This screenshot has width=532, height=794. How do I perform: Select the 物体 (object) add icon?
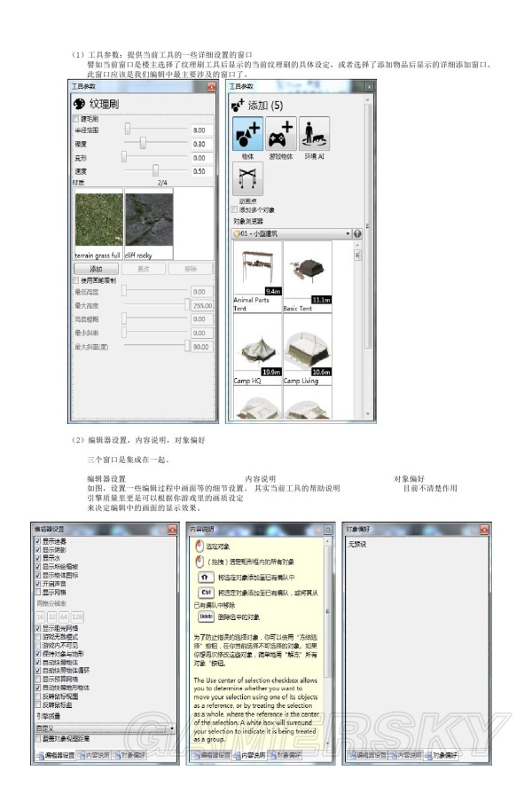coord(247,133)
